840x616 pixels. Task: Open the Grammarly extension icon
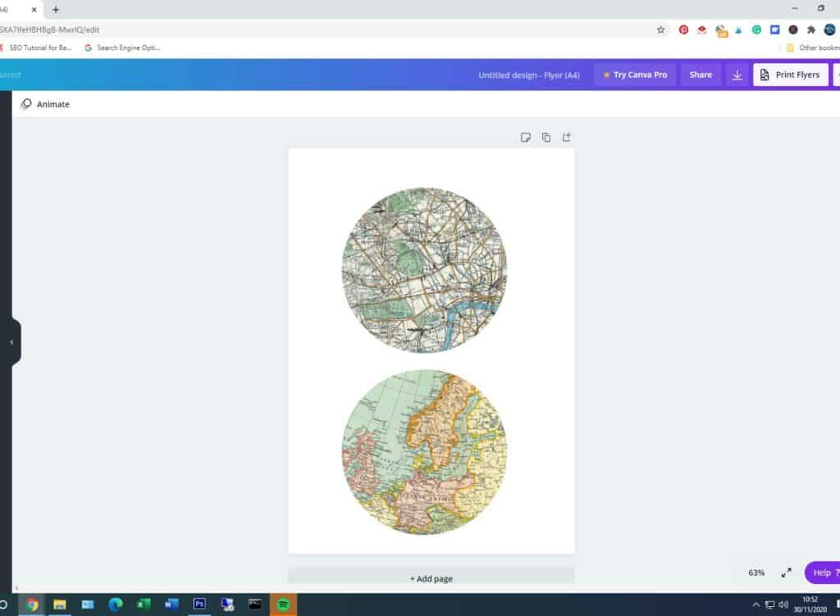click(x=756, y=30)
